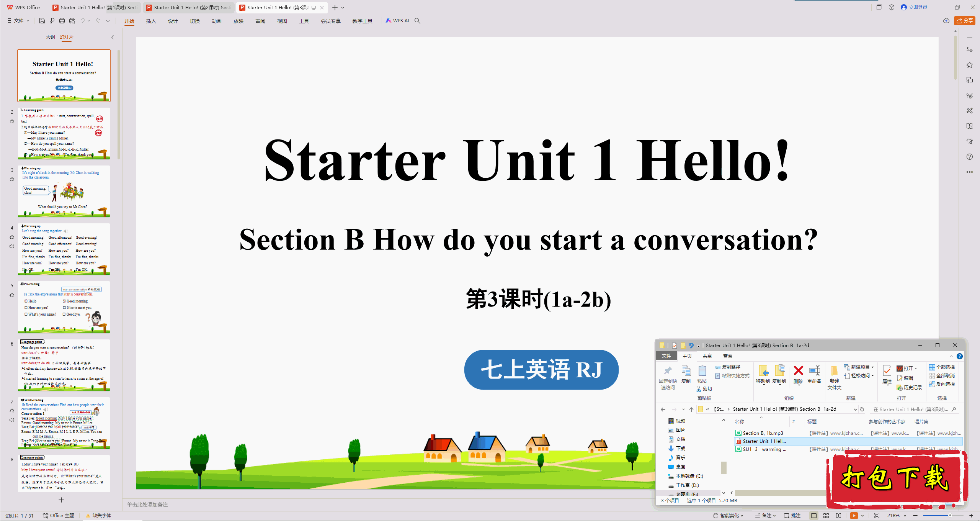980x521 pixels.
Task: Switch to slide sorter view
Action: 826,516
